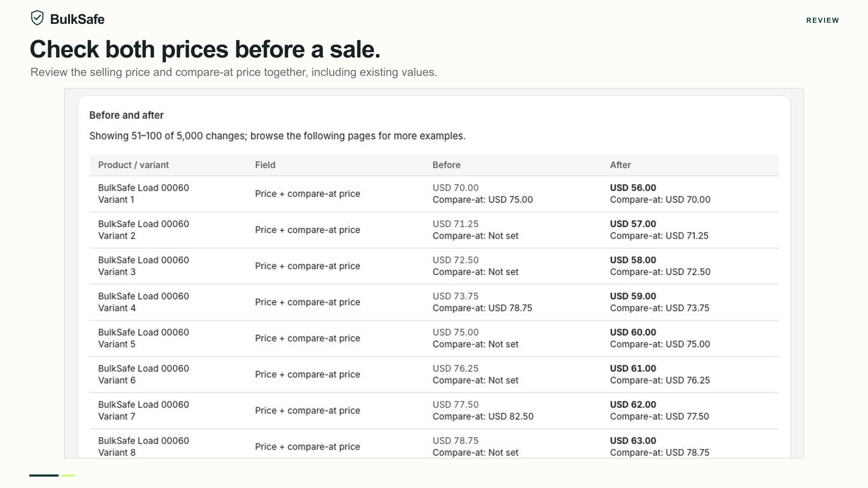Click the after 'Compare-at: USD 75.00' value

click(660, 344)
